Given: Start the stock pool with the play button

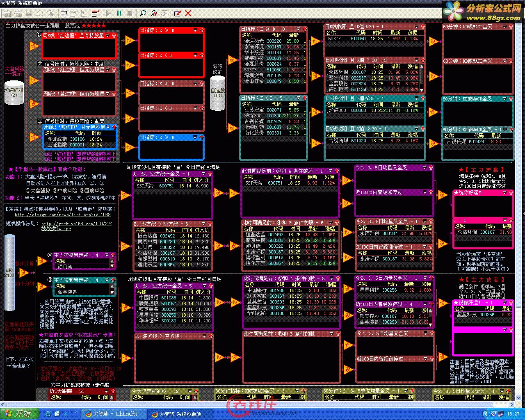Looking at the screenshot, I should click(x=108, y=14).
